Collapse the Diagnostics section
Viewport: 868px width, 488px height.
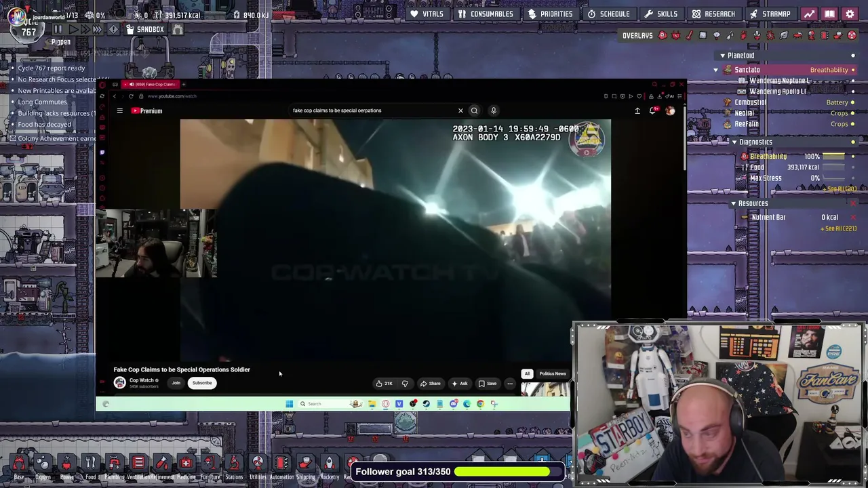734,142
